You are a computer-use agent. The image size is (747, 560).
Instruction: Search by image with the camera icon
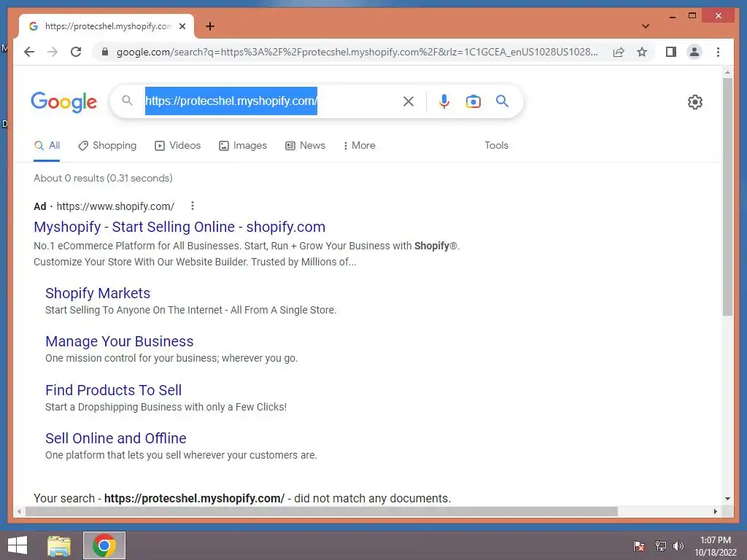pyautogui.click(x=473, y=101)
